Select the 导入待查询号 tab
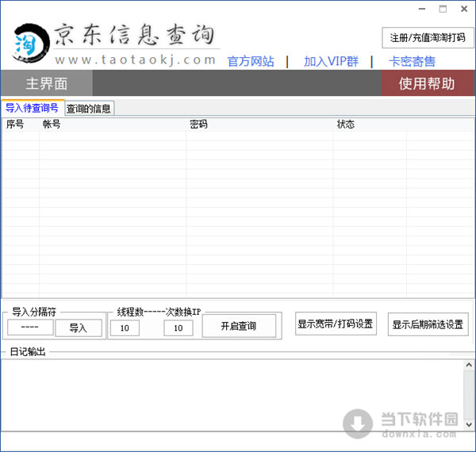 tap(33, 108)
